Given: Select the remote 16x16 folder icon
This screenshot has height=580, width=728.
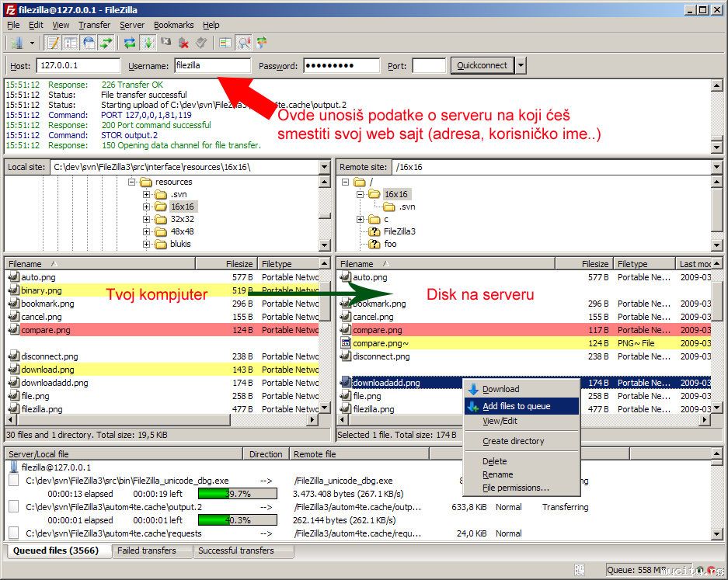Looking at the screenshot, I should (374, 194).
